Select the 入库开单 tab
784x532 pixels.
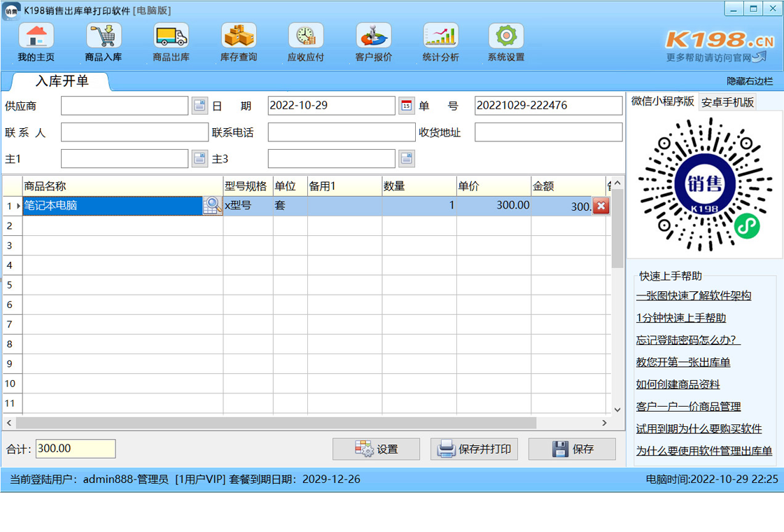pyautogui.click(x=62, y=81)
